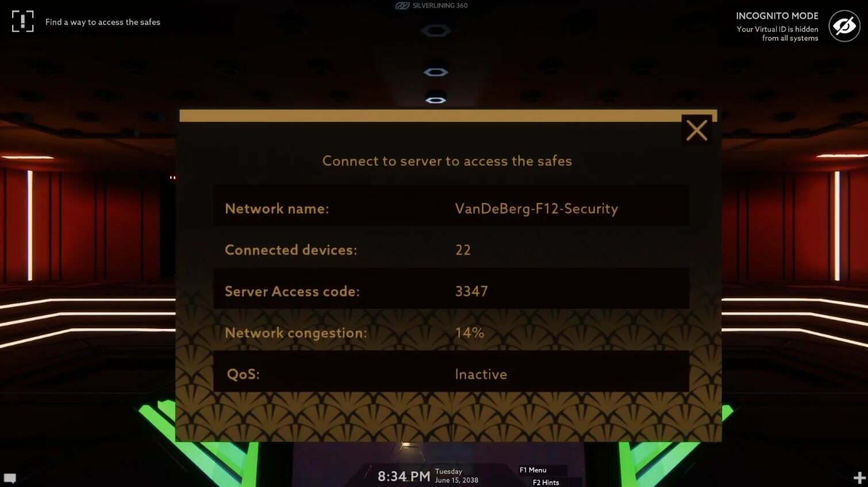Click the Tuesday June 15, 2038 date
This screenshot has height=487, width=868.
[456, 476]
